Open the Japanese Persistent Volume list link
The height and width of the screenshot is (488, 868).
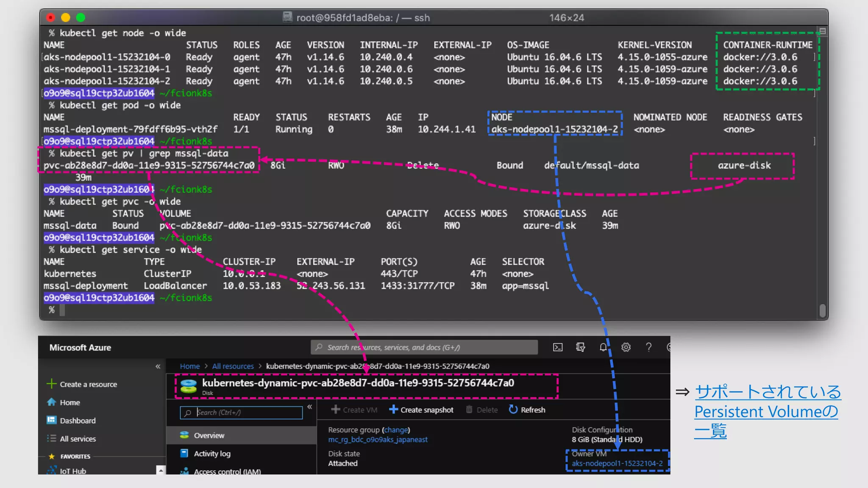pyautogui.click(x=767, y=411)
